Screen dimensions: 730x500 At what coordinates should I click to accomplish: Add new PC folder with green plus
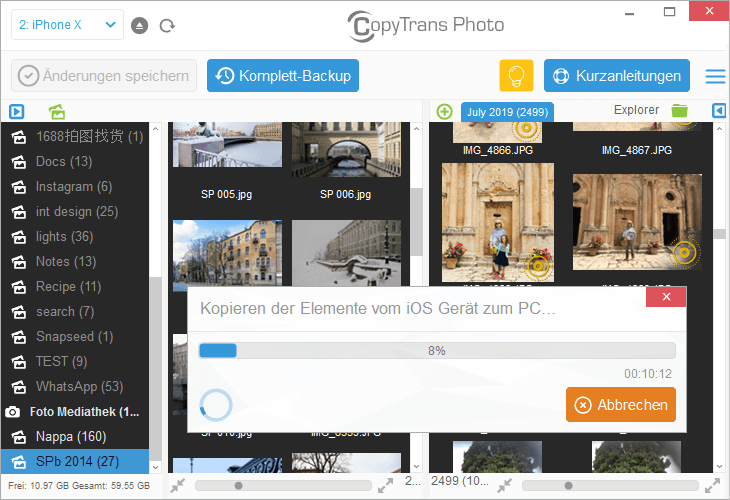pos(444,112)
